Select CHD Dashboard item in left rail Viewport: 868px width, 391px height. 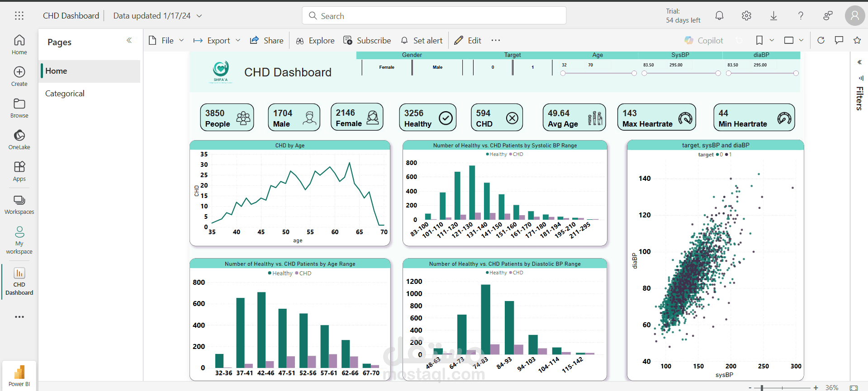tap(19, 281)
